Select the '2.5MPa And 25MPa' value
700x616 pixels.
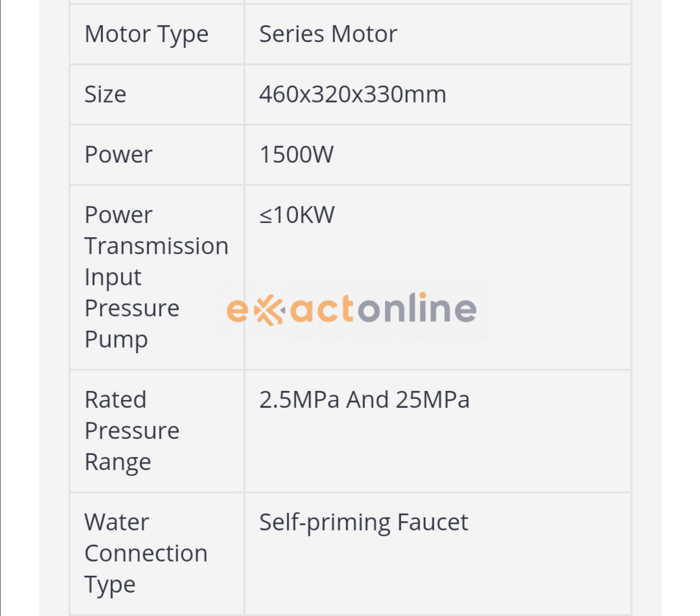tap(364, 400)
